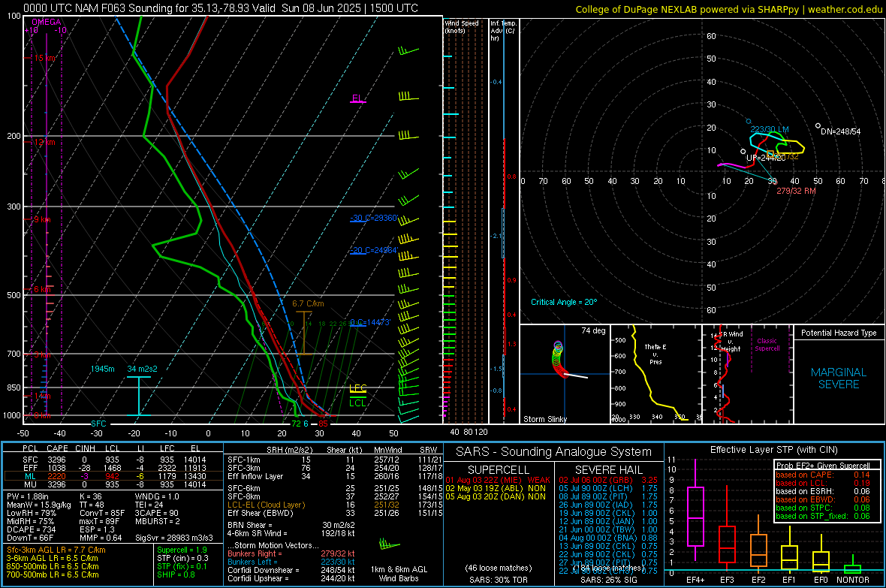Click the 'MeanW = 15.9g/kg' value
The width and height of the screenshot is (886, 588).
pyautogui.click(x=39, y=505)
